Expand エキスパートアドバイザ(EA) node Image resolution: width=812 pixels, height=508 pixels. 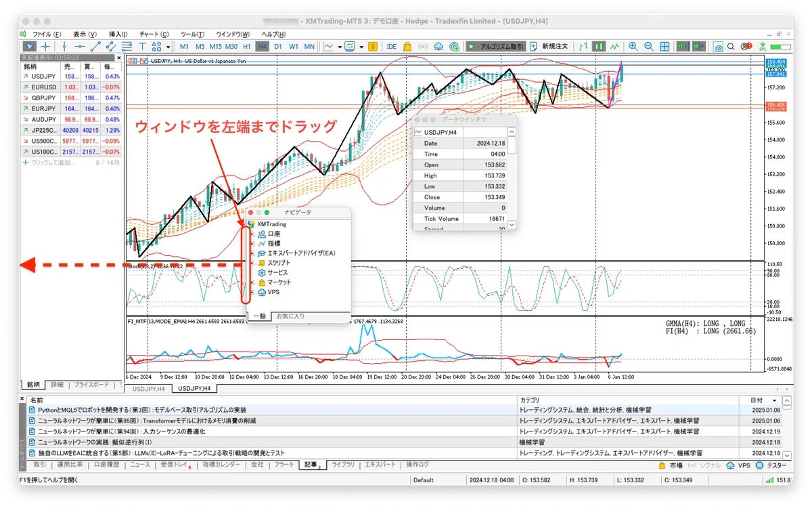click(x=252, y=253)
